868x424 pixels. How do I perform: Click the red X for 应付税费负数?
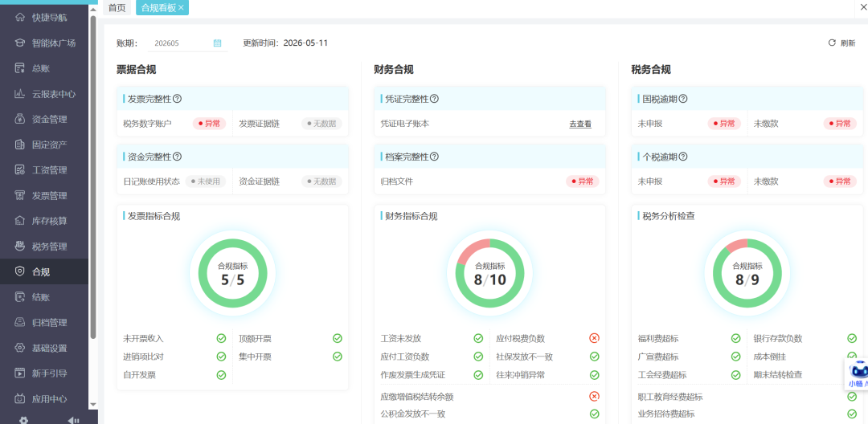coord(594,338)
